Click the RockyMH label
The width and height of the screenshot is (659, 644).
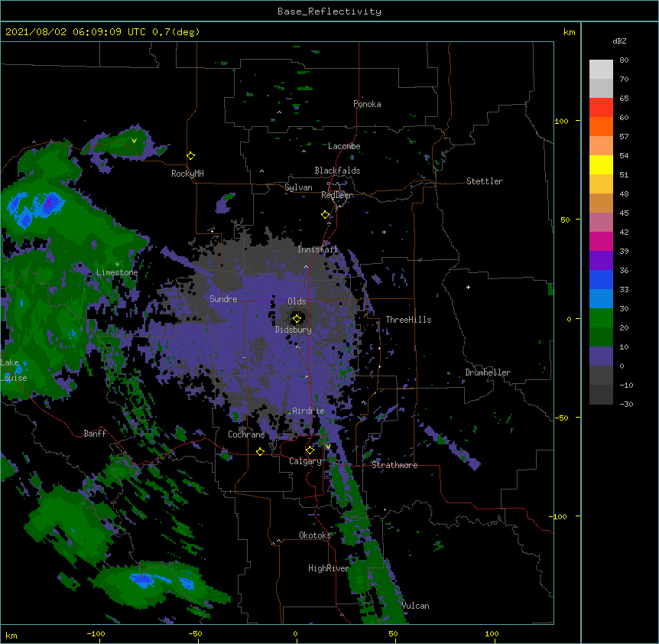coord(187,174)
